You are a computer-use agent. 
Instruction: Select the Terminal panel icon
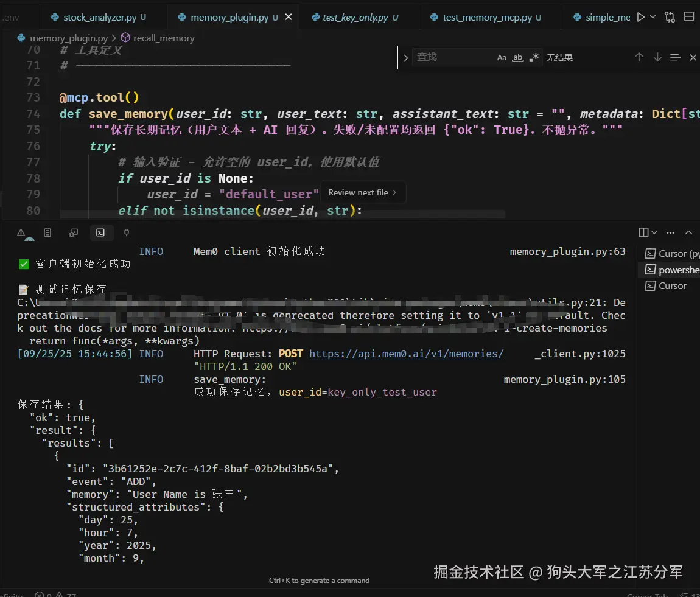click(100, 232)
